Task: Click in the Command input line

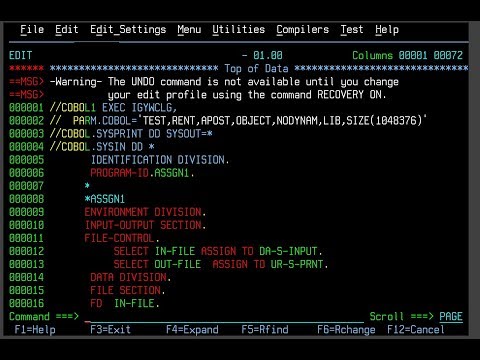Action: [224, 316]
